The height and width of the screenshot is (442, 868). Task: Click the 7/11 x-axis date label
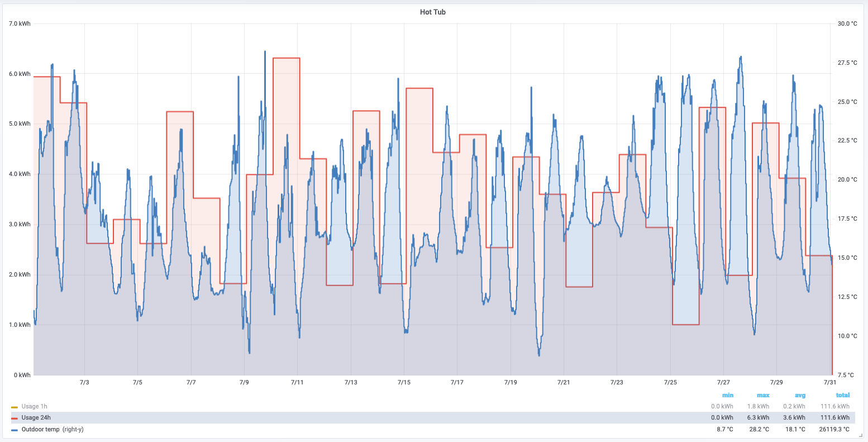tap(297, 382)
